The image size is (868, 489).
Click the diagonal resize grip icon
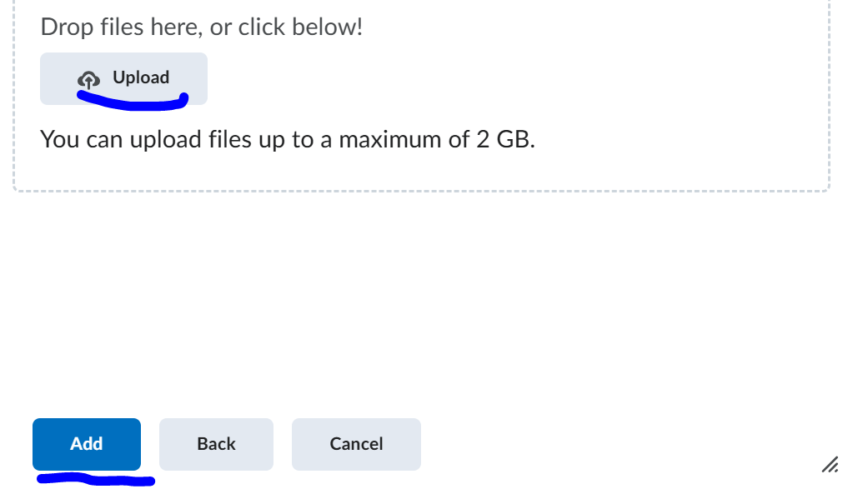point(830,465)
